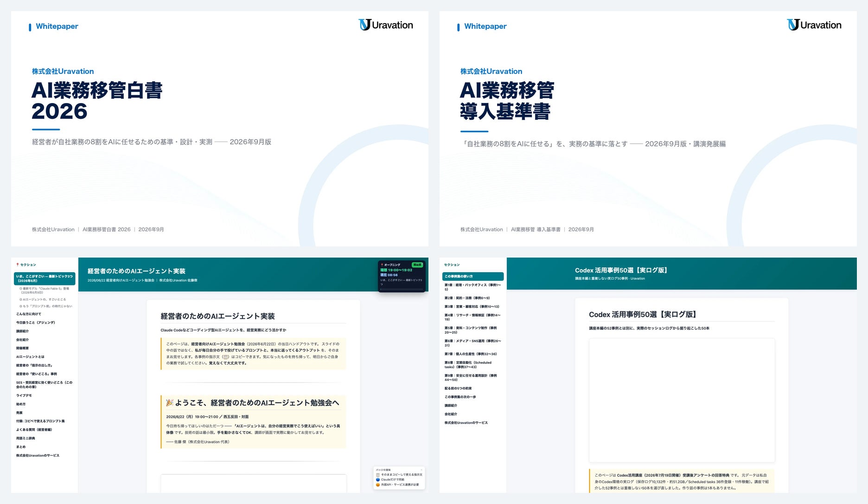
Task: Open 第8章 定期自動化 Scheduled tasks chapter
Action: [470, 365]
